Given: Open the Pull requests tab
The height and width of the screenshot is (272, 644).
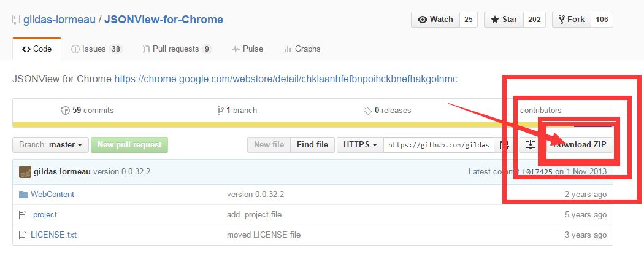Looking at the screenshot, I should click(x=177, y=49).
